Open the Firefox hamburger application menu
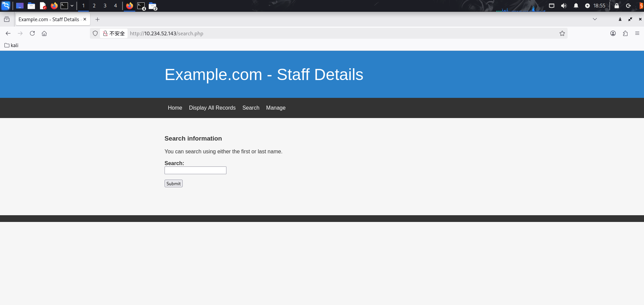Viewport: 644px width, 305px height. [x=637, y=33]
